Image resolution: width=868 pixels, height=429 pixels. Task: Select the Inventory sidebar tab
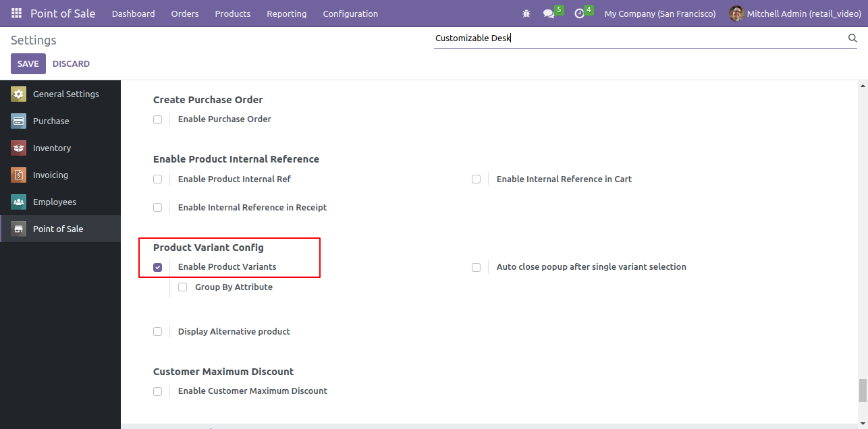coord(60,148)
